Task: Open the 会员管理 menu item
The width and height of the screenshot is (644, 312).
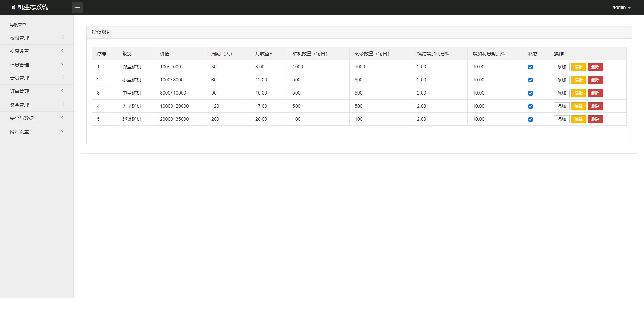Action: coord(19,78)
